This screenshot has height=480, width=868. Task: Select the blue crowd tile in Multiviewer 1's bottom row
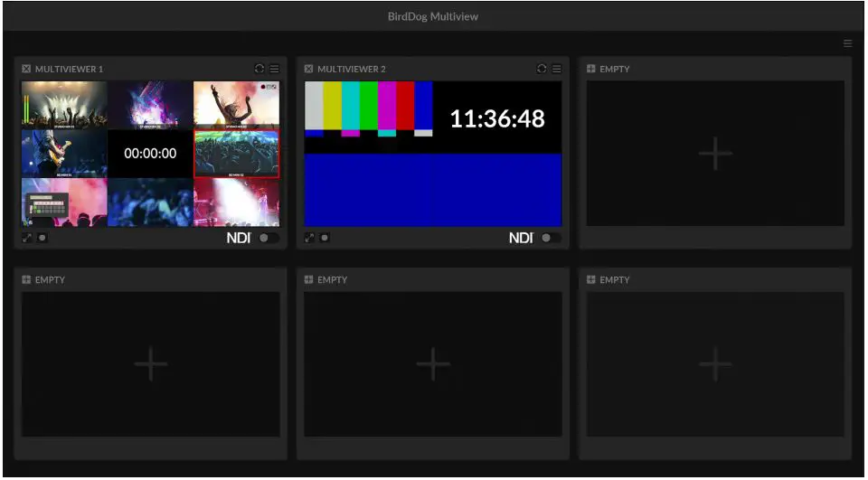(x=151, y=202)
